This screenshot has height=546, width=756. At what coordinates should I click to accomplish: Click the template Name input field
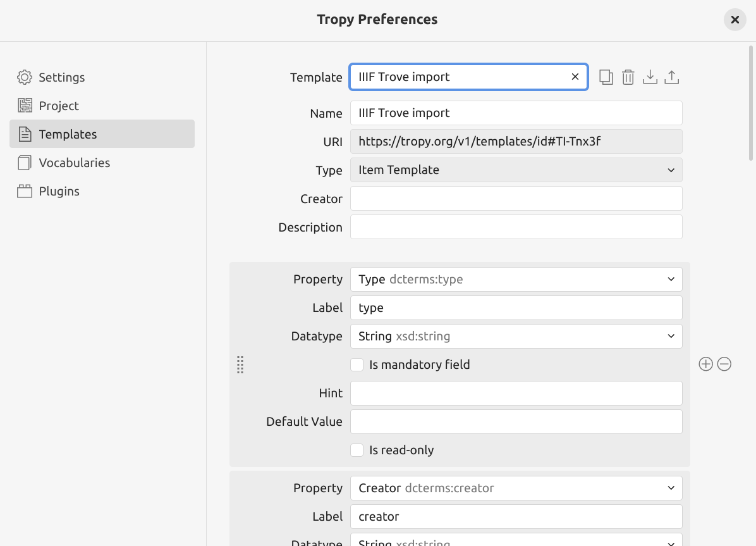click(516, 113)
